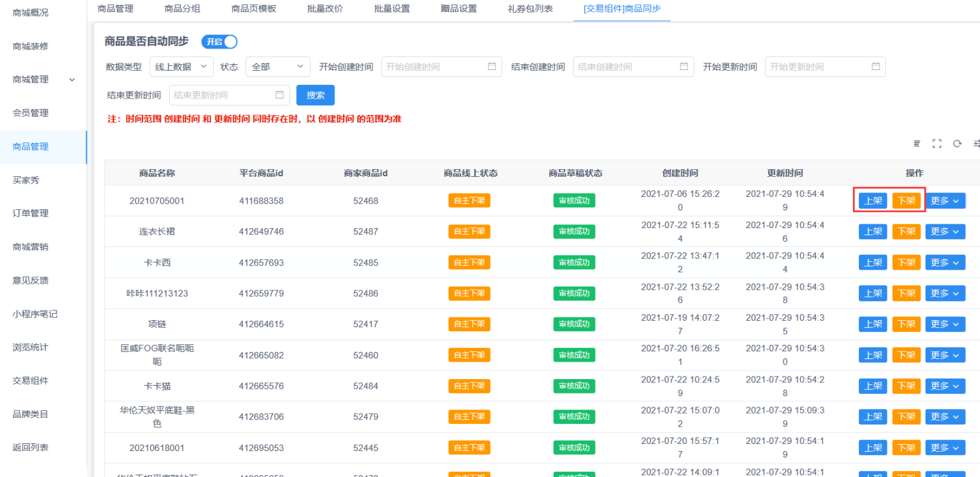Click the blue 搜索 button
This screenshot has width=980, height=477.
pos(315,95)
